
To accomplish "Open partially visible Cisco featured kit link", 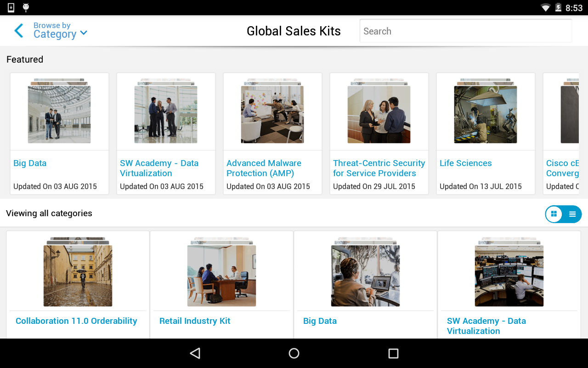I will coord(562,168).
